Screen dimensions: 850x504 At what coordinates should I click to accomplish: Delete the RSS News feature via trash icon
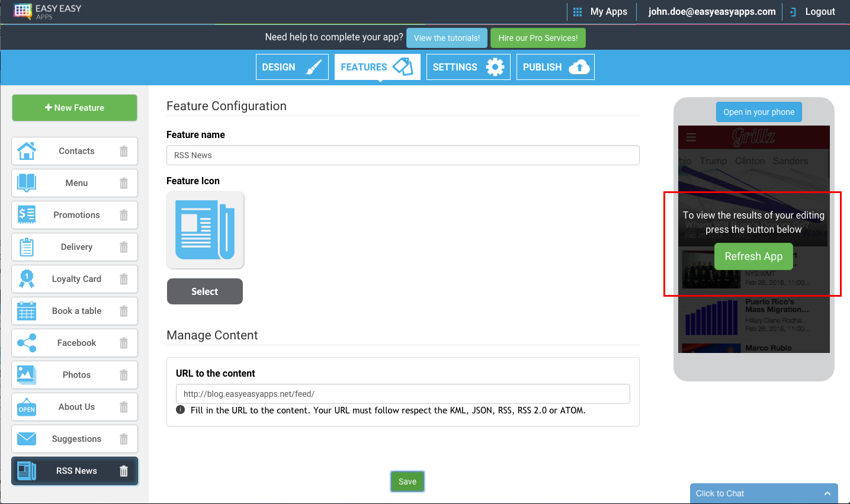pyautogui.click(x=123, y=471)
